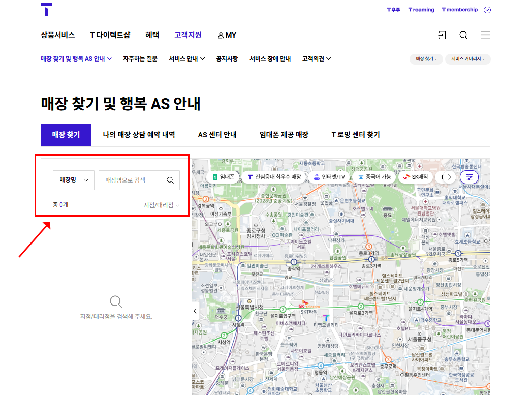Open the site search with the header magnifier icon

tap(463, 35)
